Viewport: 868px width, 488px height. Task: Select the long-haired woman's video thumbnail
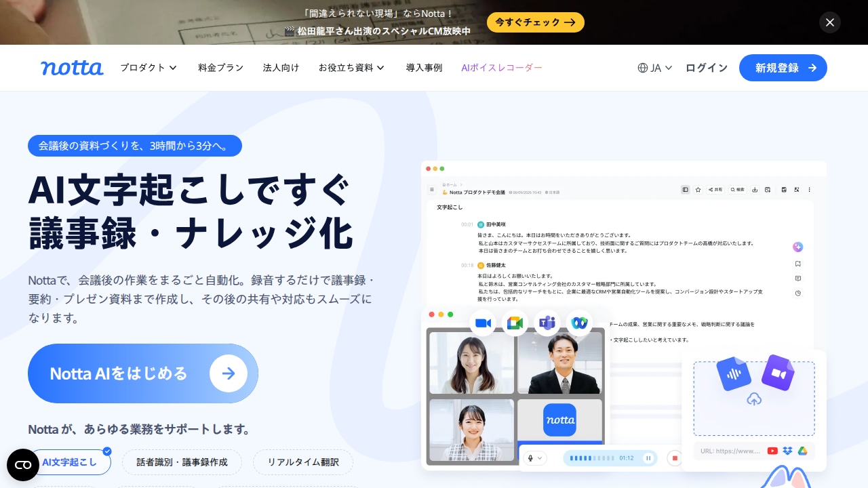[471, 363]
